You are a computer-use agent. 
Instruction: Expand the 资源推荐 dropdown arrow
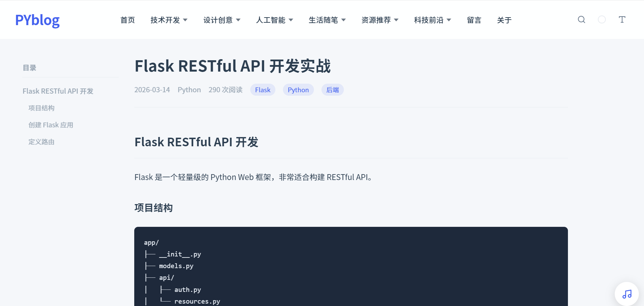point(396,20)
